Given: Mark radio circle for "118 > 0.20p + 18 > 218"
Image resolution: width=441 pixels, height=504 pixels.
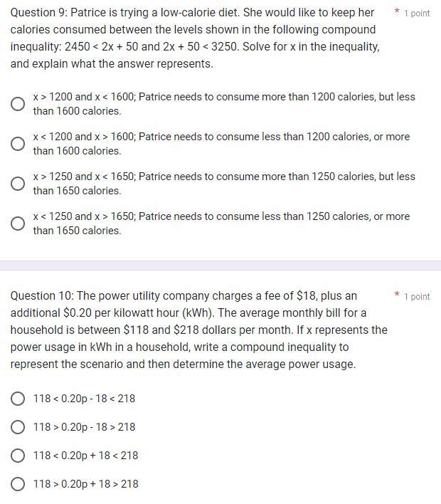Looking at the screenshot, I should (18, 484).
